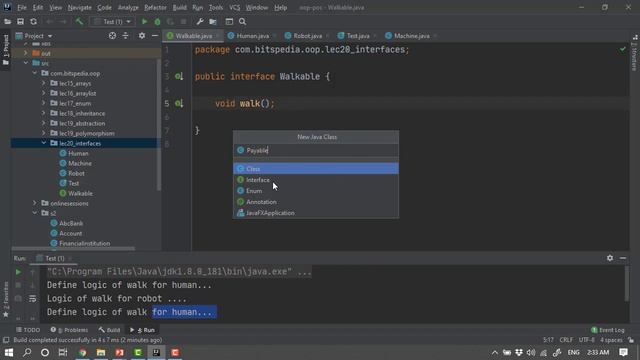This screenshot has width=640, height=360.
Task: Open Run panel gear settings
Action: point(610,258)
